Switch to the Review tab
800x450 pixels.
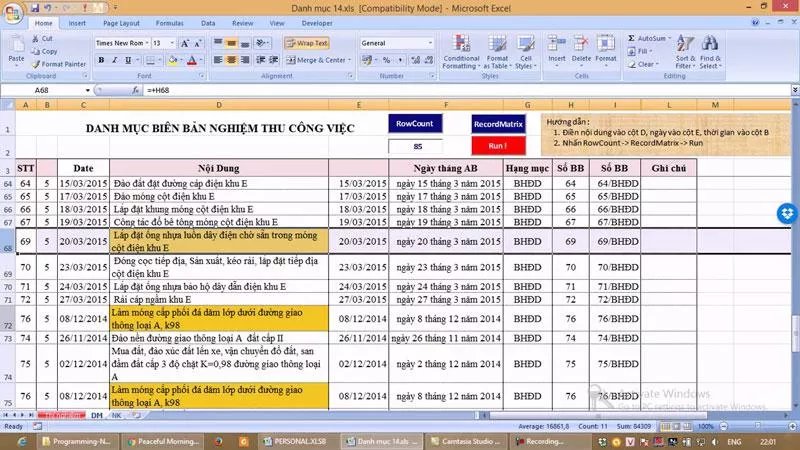242,23
